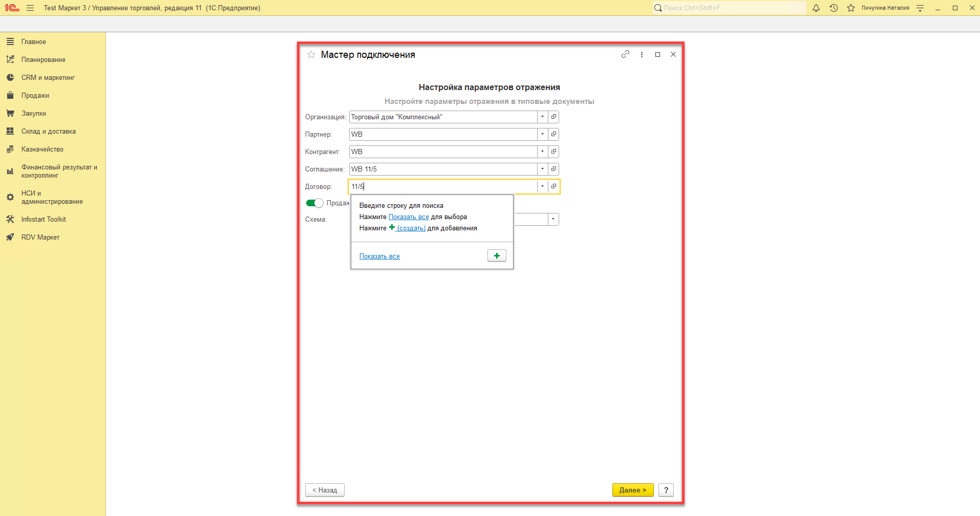Focus the global search field
This screenshot has height=516, width=980.
coord(730,8)
